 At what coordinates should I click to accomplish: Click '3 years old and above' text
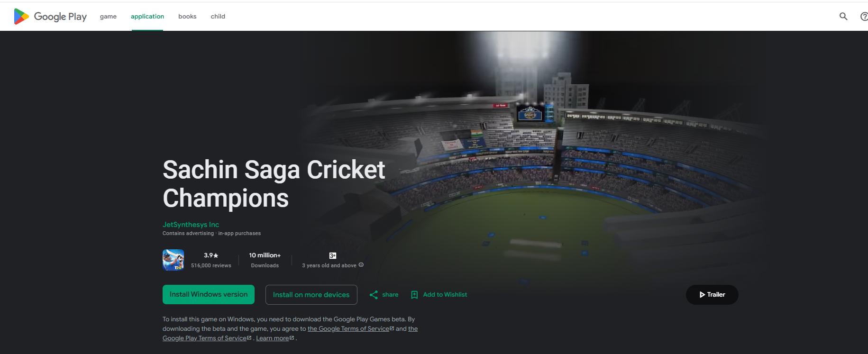tap(329, 265)
